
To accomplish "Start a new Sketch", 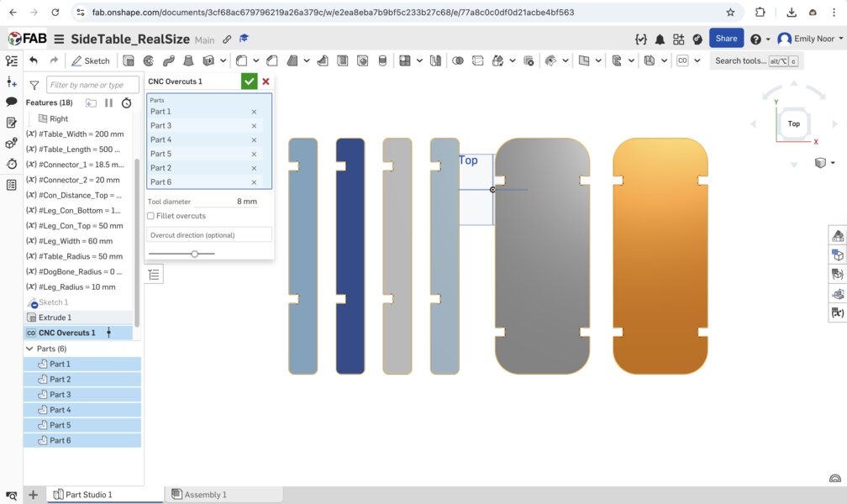I will (x=91, y=60).
